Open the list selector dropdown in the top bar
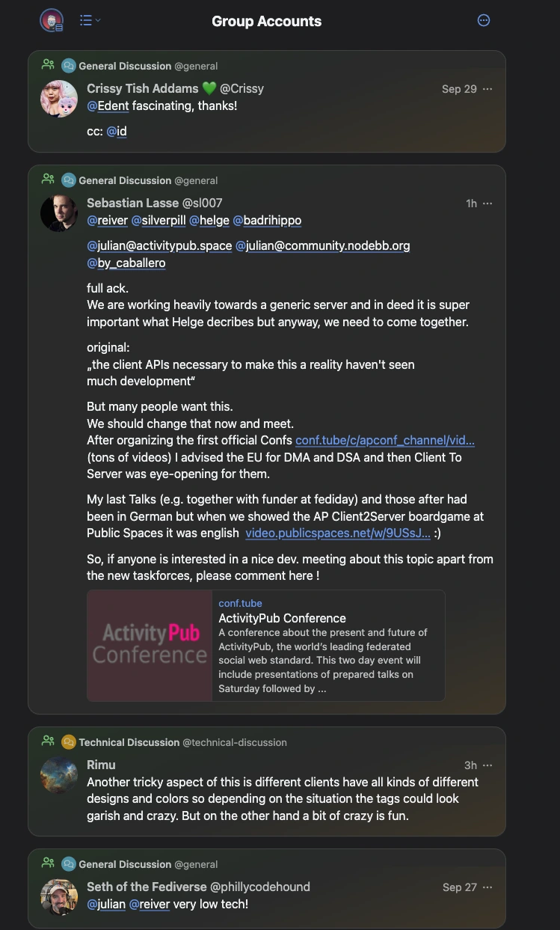The width and height of the screenshot is (560, 930). [89, 20]
